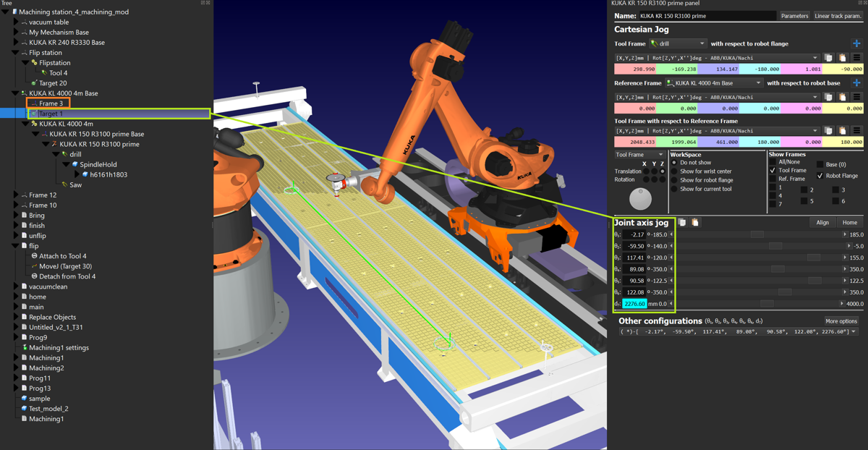The width and height of the screenshot is (868, 450).
Task: Click the d7 joint value field
Action: click(x=634, y=304)
